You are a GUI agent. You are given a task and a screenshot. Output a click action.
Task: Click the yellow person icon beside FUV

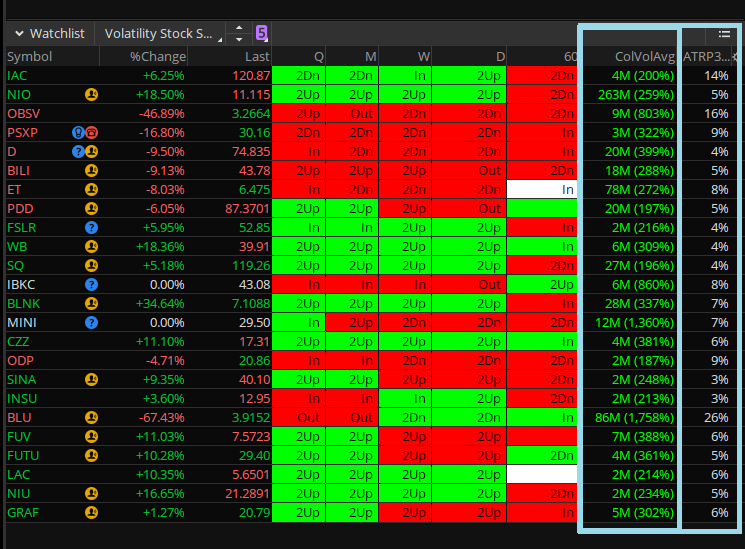coord(91,437)
